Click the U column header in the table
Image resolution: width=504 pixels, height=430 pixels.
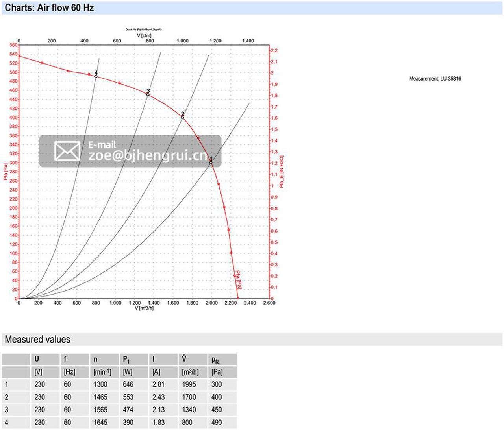pos(37,359)
